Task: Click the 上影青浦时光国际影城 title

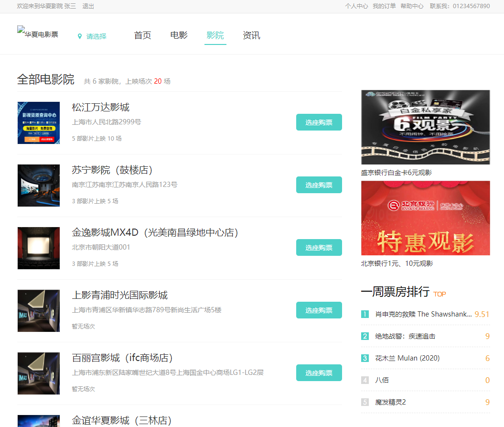Action: point(119,295)
